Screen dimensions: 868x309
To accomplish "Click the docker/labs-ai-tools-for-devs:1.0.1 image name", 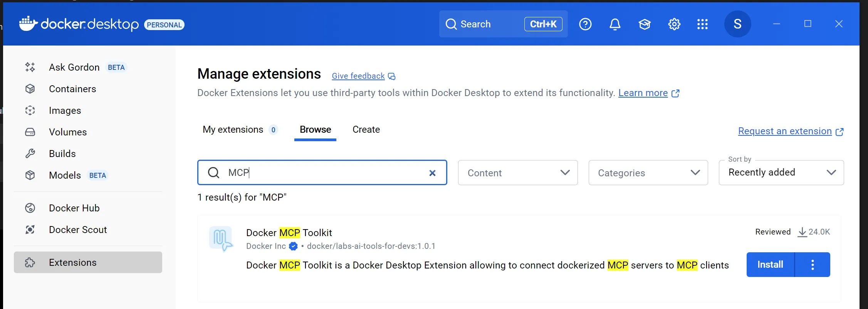I will coord(371,246).
